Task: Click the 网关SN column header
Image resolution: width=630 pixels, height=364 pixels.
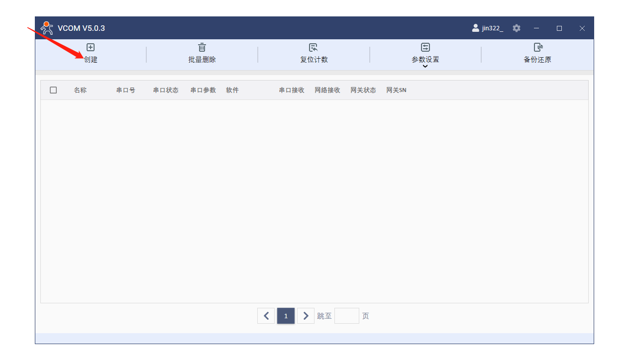Action: tap(396, 90)
